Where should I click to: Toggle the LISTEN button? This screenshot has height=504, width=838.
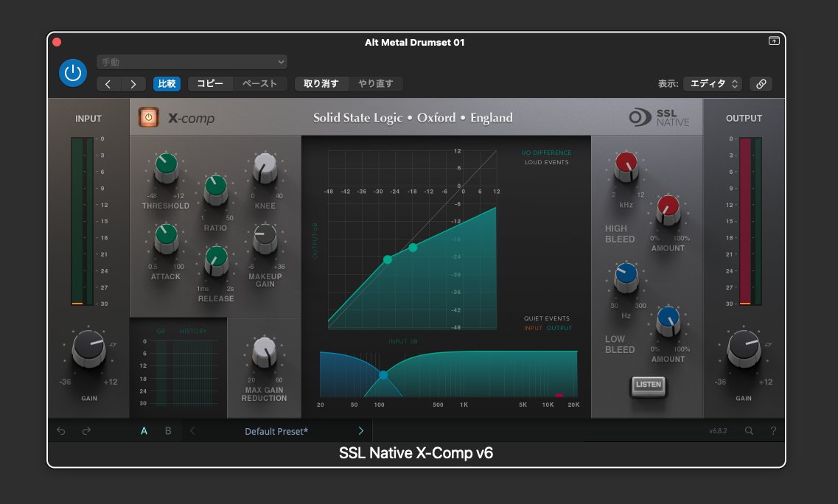[x=649, y=386]
